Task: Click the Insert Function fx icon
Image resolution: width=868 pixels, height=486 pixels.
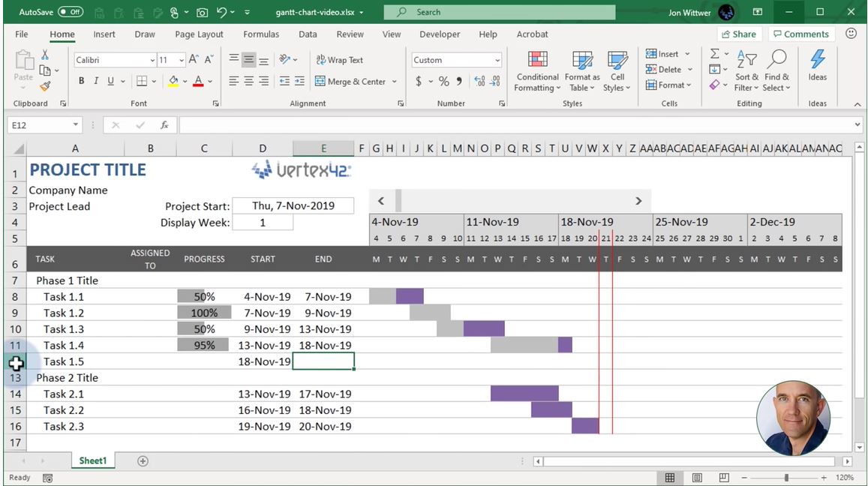Action: (164, 125)
